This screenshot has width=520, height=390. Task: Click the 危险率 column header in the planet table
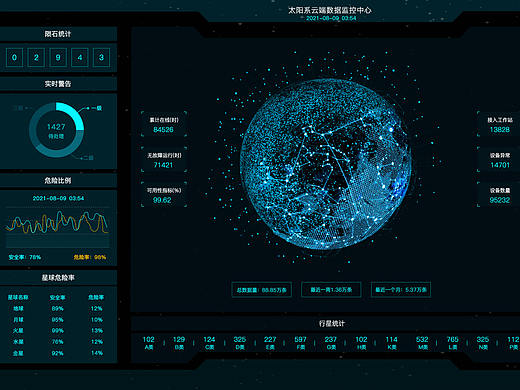(x=96, y=297)
